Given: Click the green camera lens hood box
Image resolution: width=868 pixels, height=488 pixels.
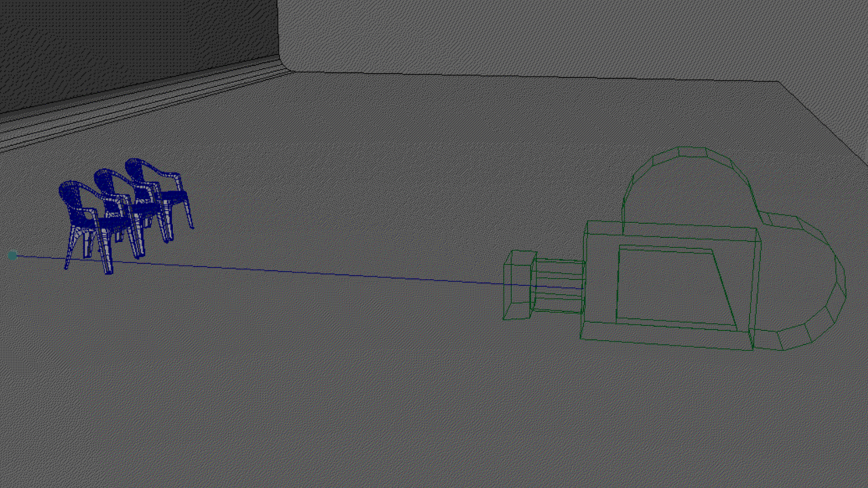Looking at the screenshot, I should 519,285.
